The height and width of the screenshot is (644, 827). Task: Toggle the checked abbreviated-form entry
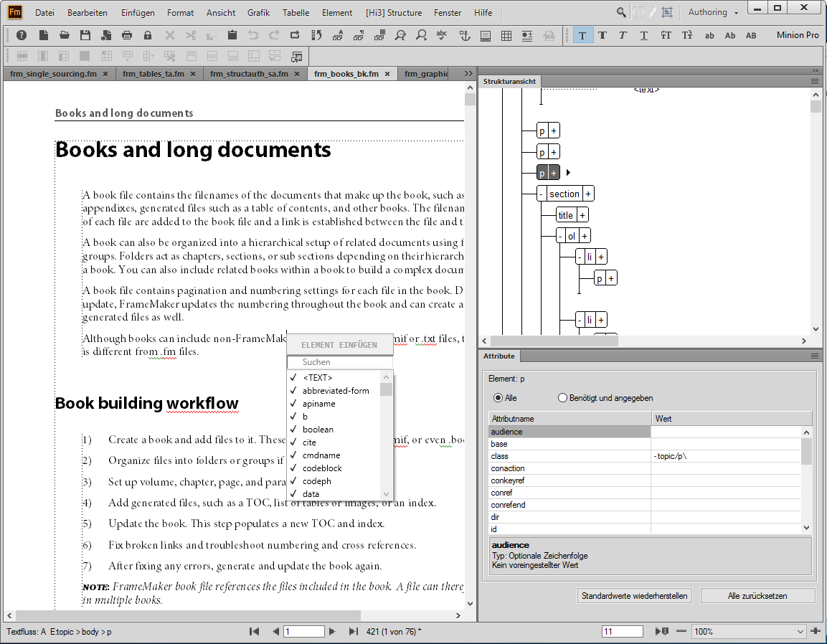coord(334,390)
